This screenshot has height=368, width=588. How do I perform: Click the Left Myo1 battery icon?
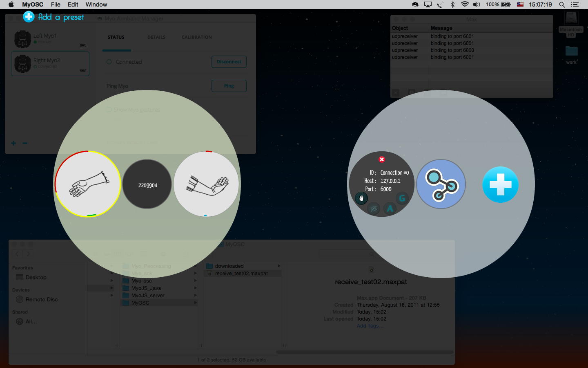[x=83, y=45]
